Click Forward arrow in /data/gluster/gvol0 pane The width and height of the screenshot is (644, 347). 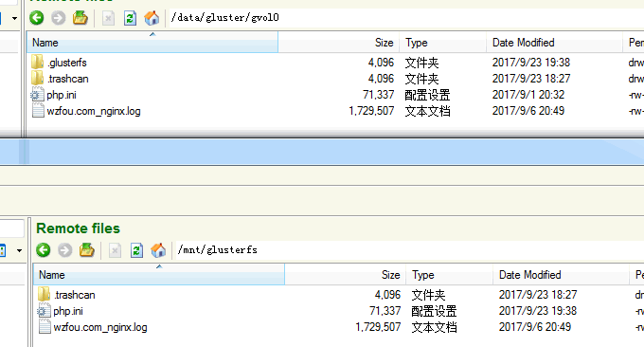59,18
